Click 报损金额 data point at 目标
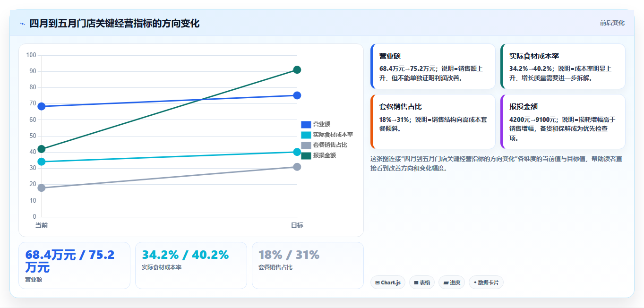Image resolution: width=644 pixels, height=308 pixels. (297, 70)
